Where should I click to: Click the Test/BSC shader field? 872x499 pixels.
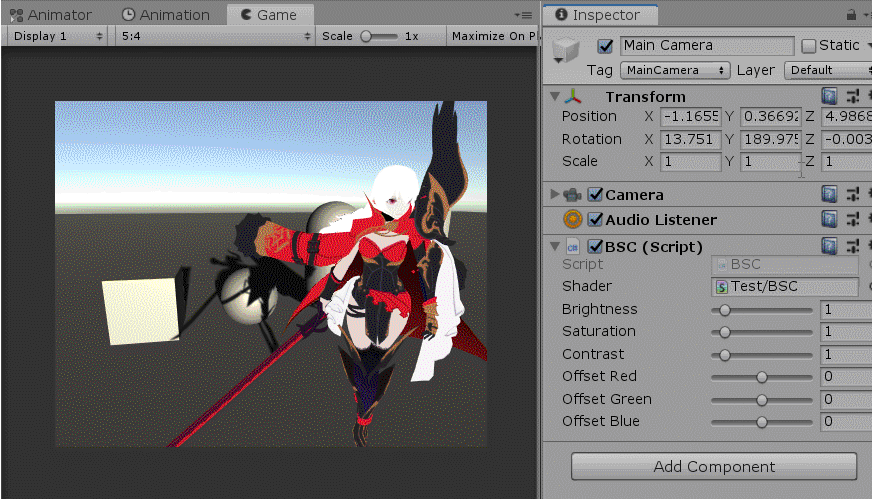click(785, 286)
